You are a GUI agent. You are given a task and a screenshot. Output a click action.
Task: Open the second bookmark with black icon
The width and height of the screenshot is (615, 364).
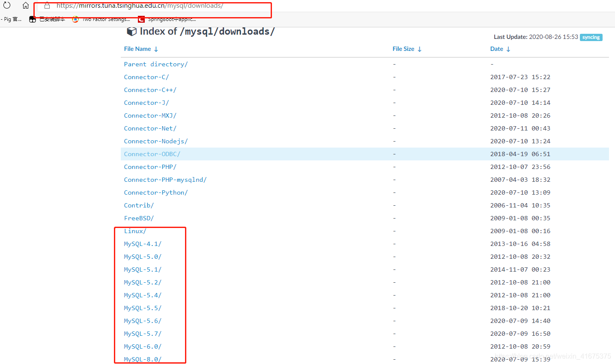tap(47, 19)
